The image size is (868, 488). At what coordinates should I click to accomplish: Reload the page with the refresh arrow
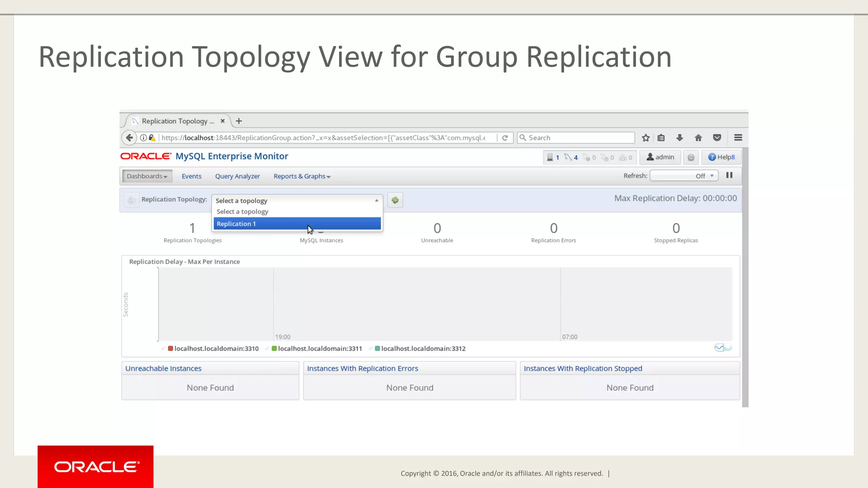point(505,138)
